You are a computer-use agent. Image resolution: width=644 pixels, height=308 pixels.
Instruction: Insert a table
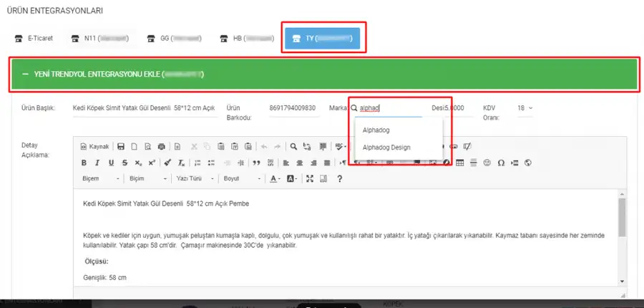click(460, 163)
